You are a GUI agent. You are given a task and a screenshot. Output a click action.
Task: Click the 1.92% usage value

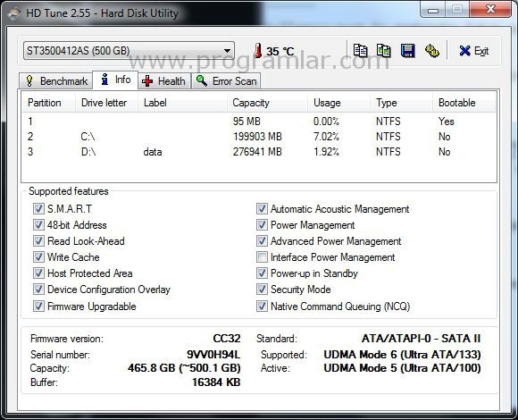[326, 152]
